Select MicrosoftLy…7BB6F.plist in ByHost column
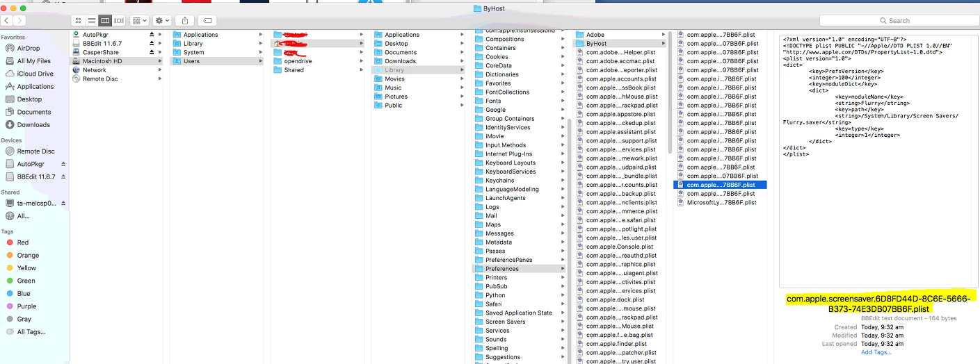The image size is (980, 364). 721,203
